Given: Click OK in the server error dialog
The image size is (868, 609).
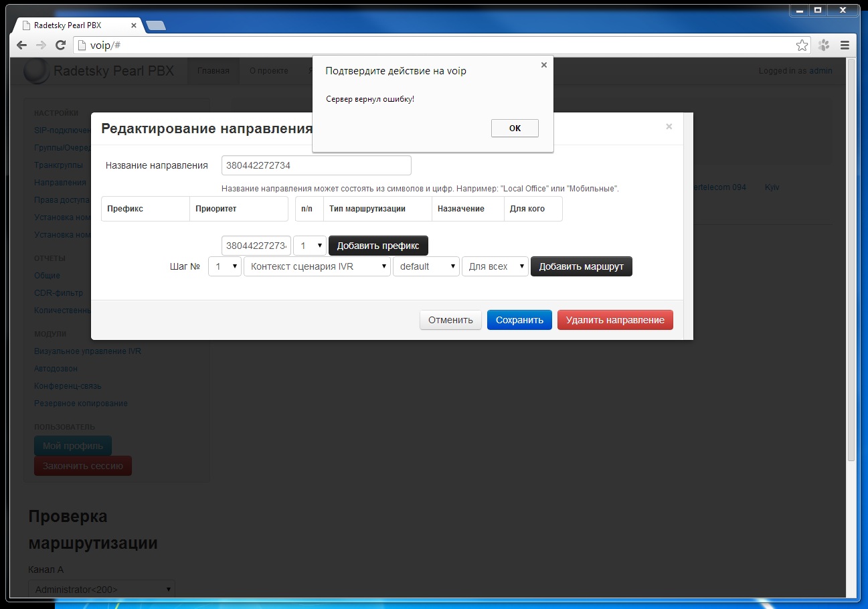Looking at the screenshot, I should click(x=515, y=128).
